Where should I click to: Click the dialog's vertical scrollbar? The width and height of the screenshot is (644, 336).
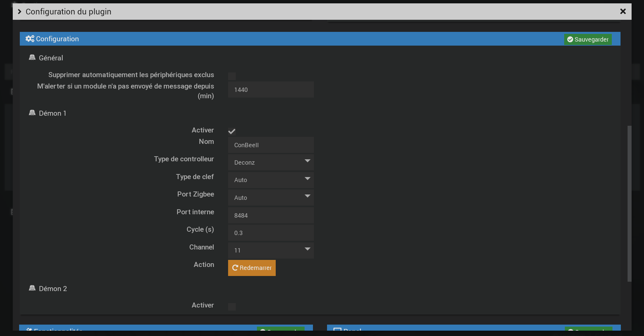[x=630, y=204]
